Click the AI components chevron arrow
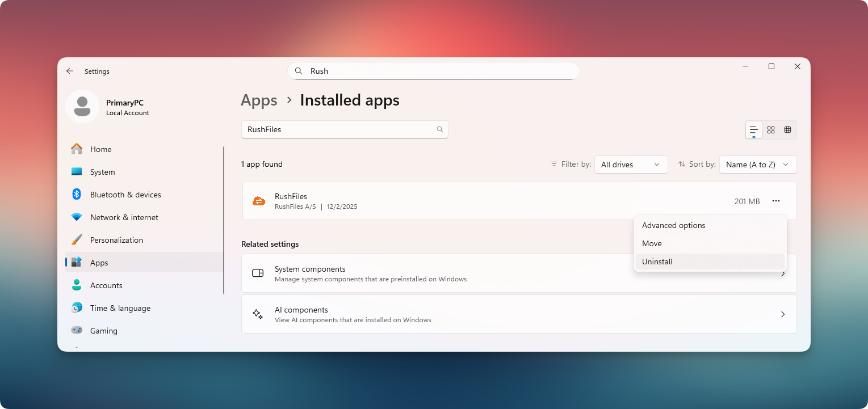The image size is (868, 409). click(x=783, y=314)
